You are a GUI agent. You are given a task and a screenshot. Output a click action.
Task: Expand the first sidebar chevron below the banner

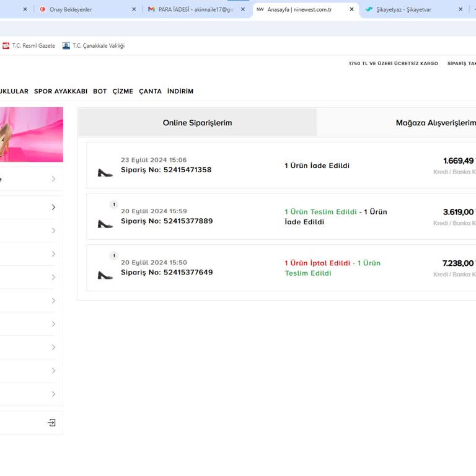[x=53, y=179]
